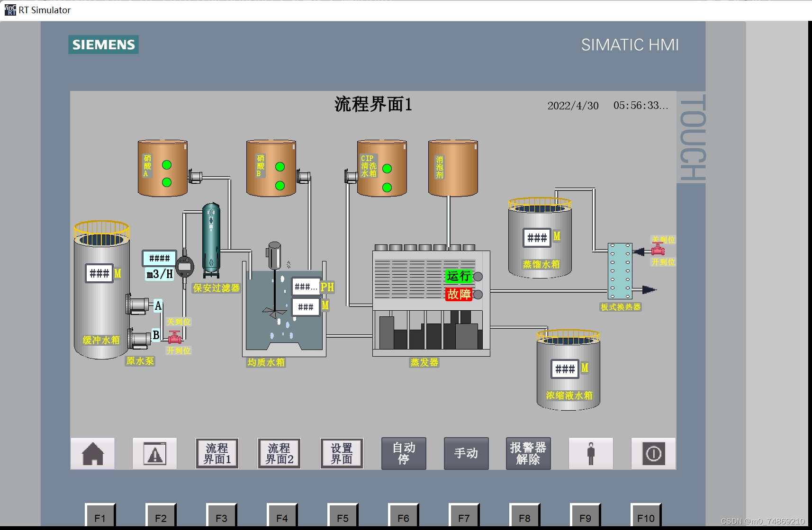812x530 pixels.
Task: Click lower green indicator on 硝酸A tank
Action: (x=167, y=182)
